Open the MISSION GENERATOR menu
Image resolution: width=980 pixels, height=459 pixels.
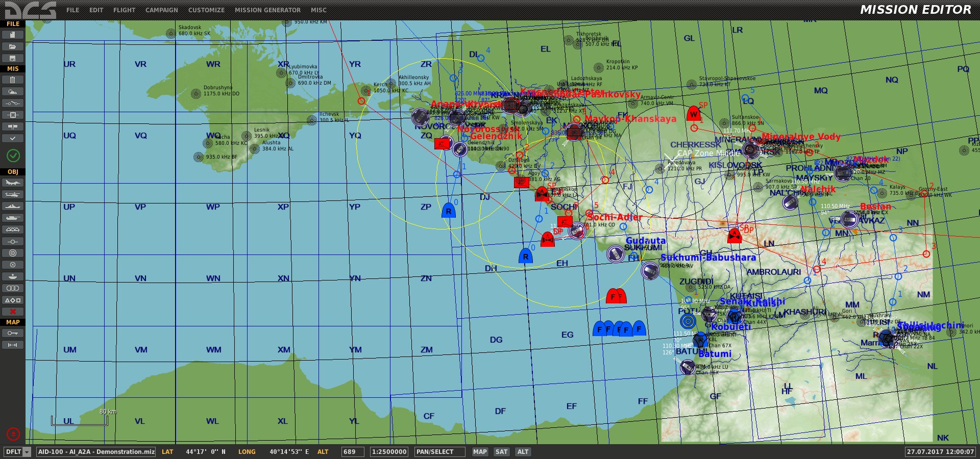point(267,10)
